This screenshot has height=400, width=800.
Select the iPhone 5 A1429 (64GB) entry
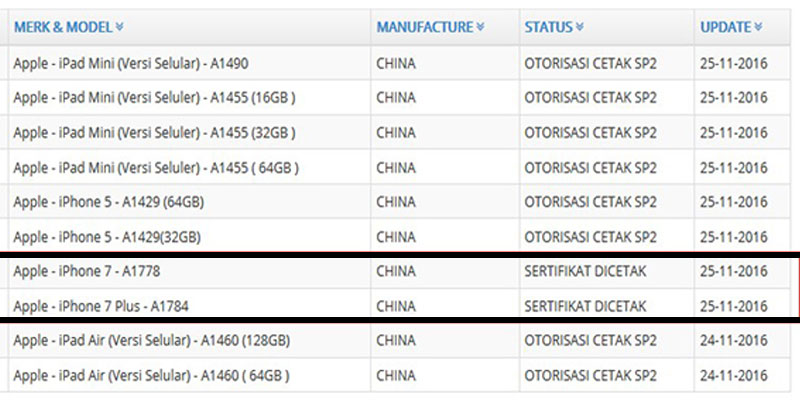pyautogui.click(x=109, y=202)
